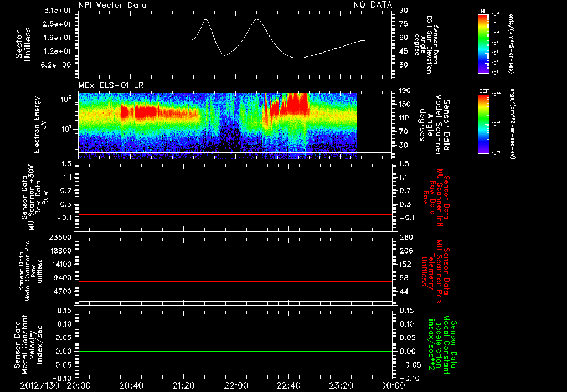
Task: Click the "DEF" color bar title
Action: (x=483, y=91)
